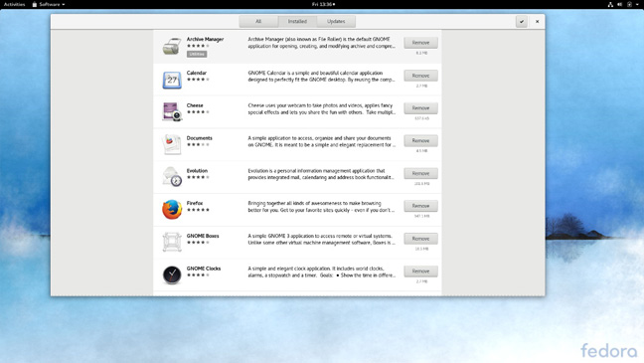644x363 pixels.
Task: Open the volume icon in top bar
Action: pos(620,4)
